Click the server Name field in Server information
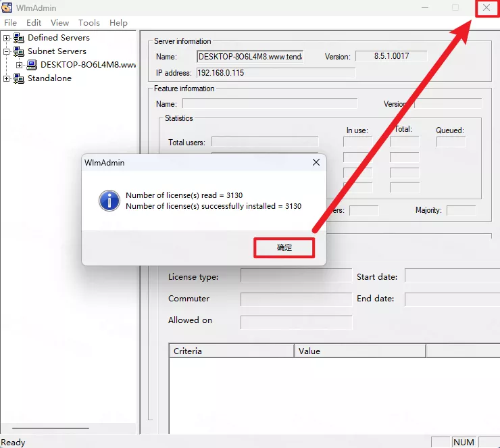The height and width of the screenshot is (448, 500). point(250,57)
